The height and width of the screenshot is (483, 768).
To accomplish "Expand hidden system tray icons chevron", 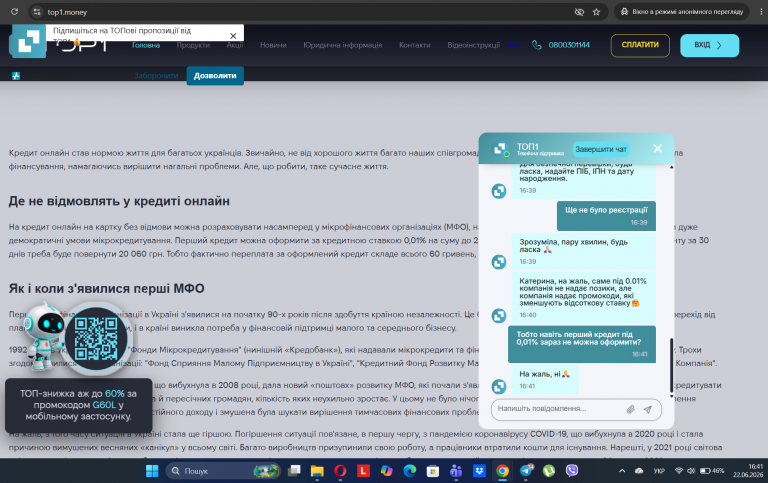I will tap(622, 471).
